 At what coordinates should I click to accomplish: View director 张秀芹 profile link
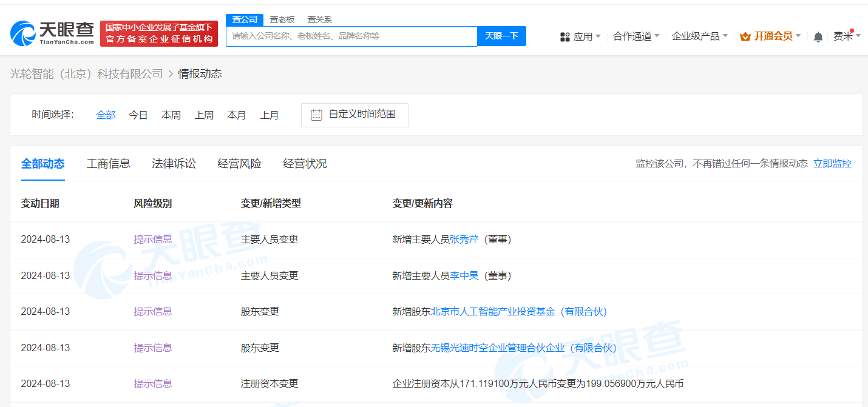coord(464,239)
